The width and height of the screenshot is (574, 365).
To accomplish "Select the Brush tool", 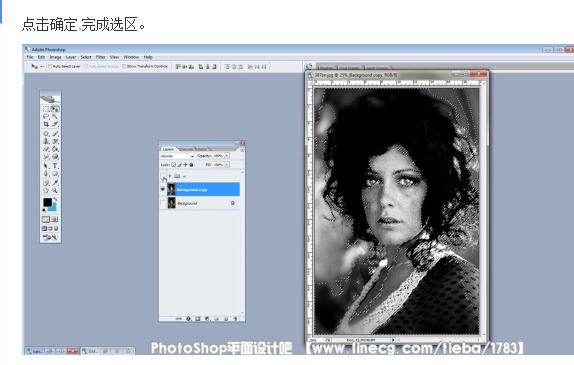I will (55, 134).
